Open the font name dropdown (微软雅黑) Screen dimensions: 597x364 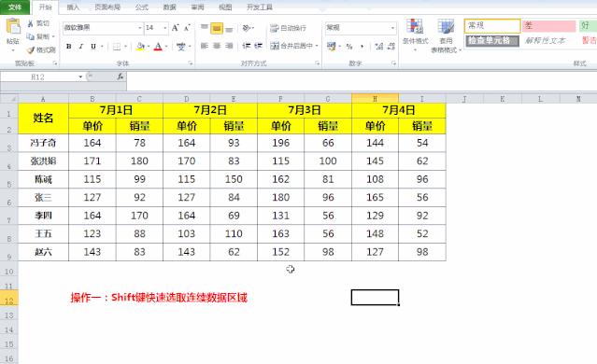(140, 28)
